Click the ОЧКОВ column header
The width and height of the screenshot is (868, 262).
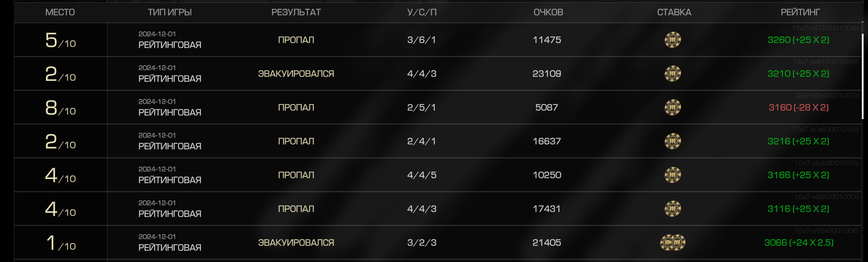point(548,12)
